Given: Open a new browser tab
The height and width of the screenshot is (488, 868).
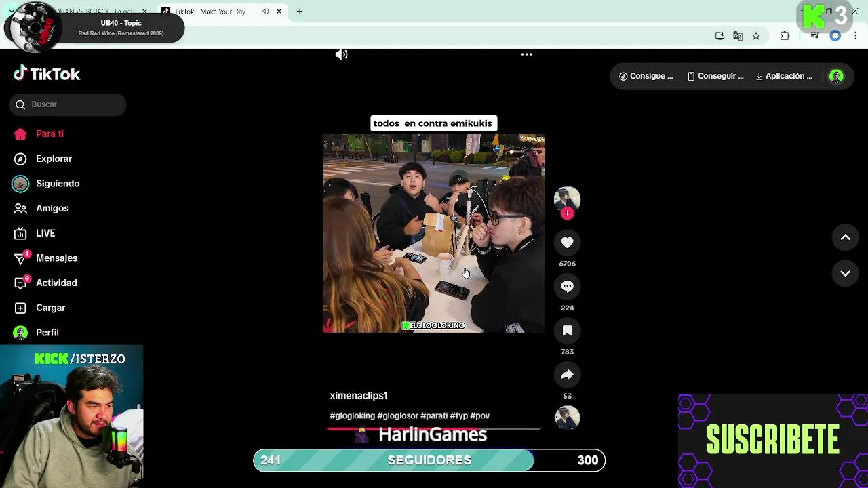Looking at the screenshot, I should [300, 12].
